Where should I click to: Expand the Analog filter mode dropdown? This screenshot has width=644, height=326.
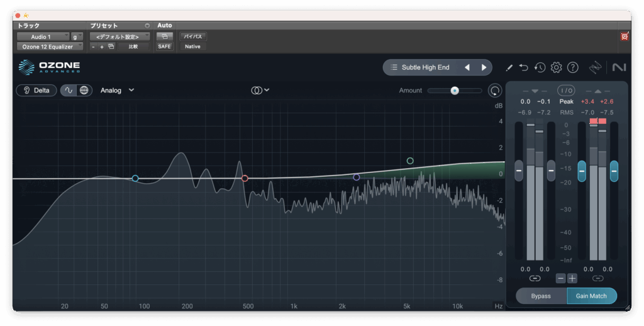click(117, 90)
